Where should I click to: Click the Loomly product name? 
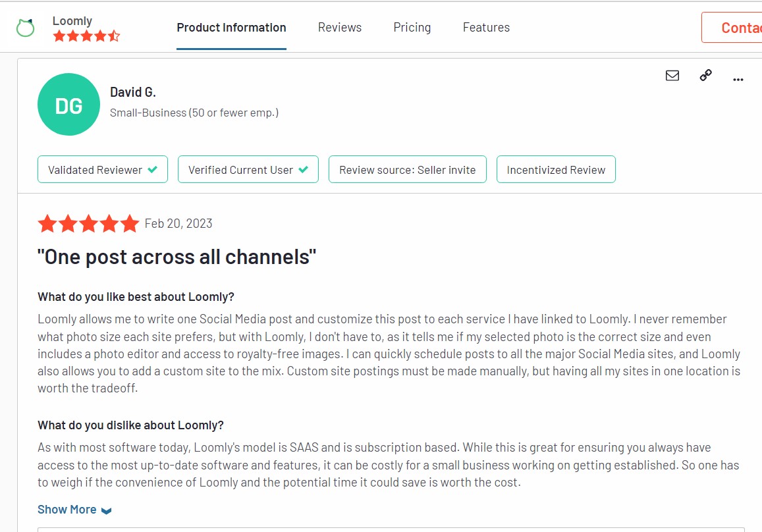pyautogui.click(x=72, y=21)
